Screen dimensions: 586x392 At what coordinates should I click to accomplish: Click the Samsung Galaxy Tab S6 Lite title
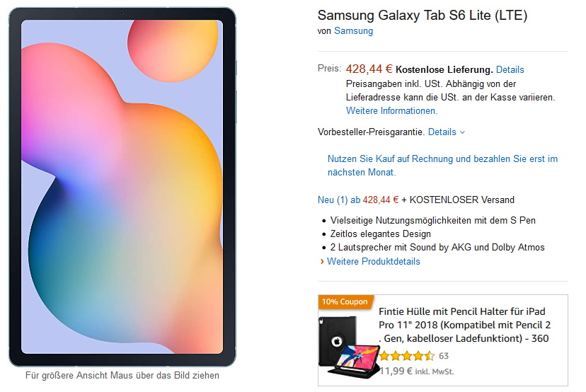point(422,15)
